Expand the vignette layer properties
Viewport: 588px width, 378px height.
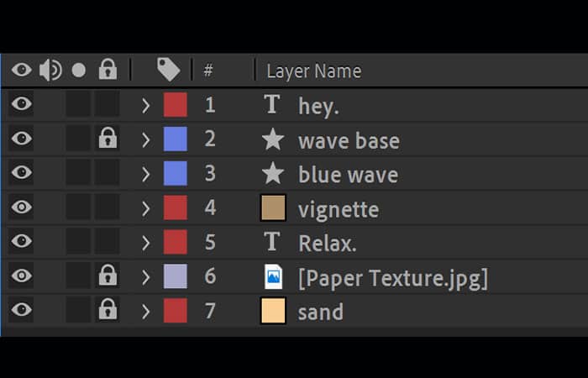point(146,208)
